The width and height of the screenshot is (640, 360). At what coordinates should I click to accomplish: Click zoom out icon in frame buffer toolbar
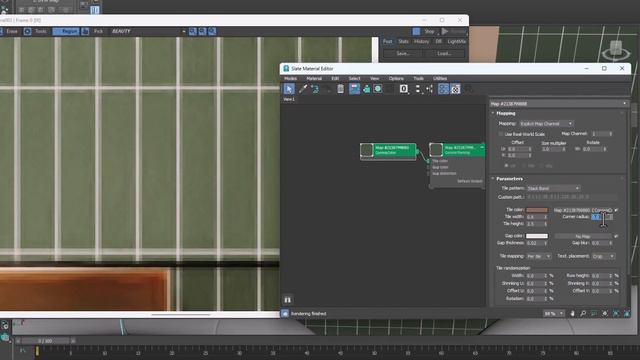pyautogui.click(x=202, y=31)
